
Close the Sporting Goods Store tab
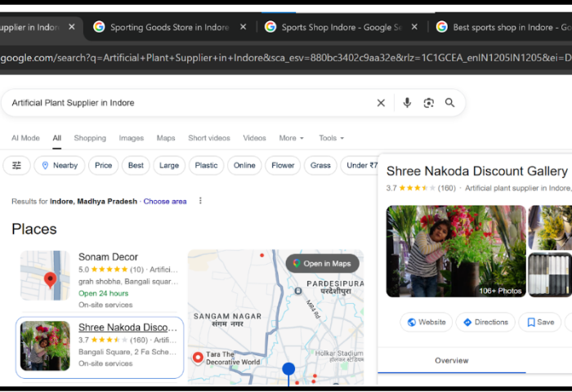pyautogui.click(x=243, y=27)
